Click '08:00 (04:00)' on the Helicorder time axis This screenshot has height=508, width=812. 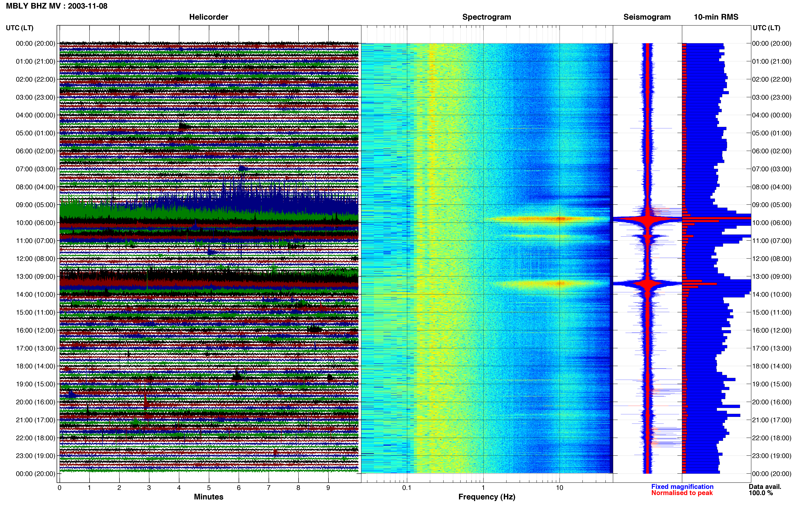point(36,187)
